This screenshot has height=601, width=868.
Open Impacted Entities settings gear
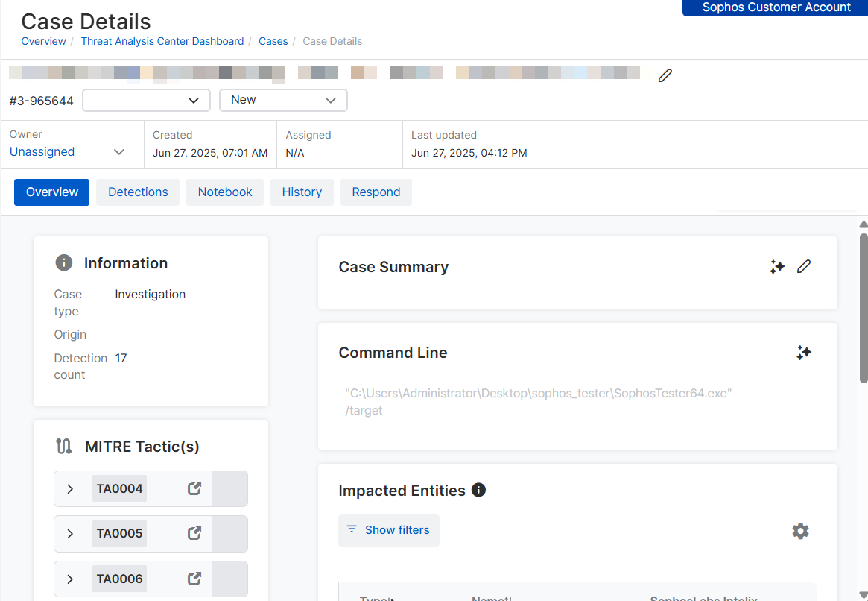coord(800,531)
